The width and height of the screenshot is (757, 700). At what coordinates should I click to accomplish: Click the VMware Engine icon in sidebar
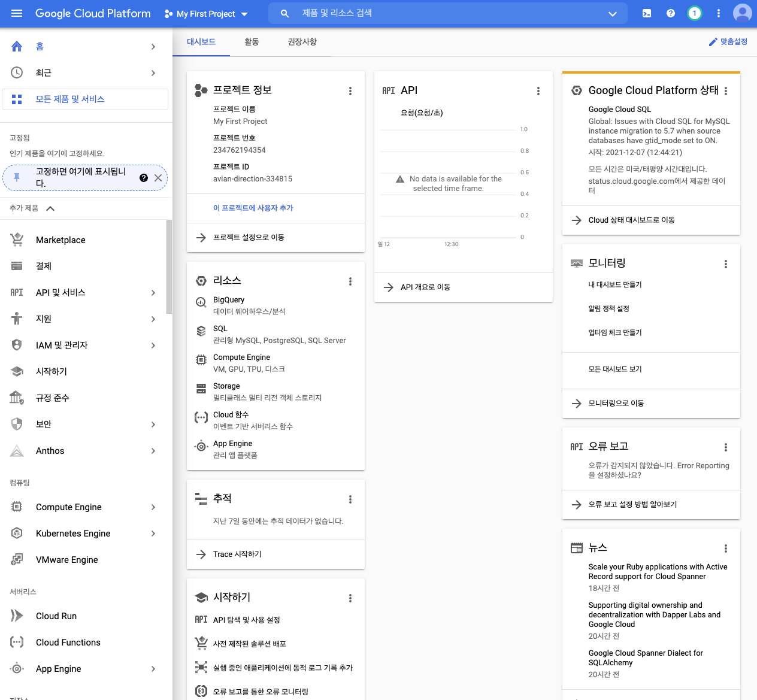(17, 559)
